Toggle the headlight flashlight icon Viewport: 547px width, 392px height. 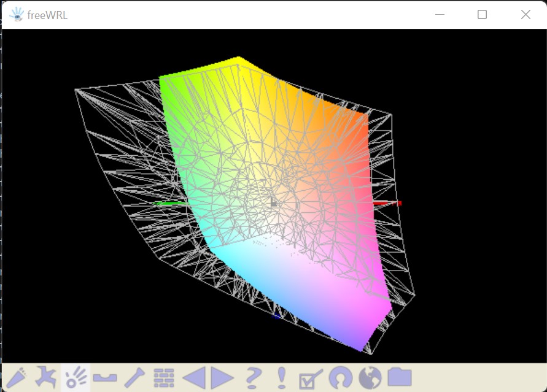pos(134,378)
